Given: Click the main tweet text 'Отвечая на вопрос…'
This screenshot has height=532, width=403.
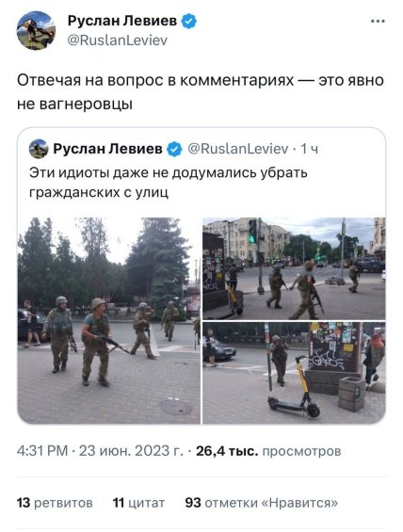Looking at the screenshot, I should click(201, 92).
